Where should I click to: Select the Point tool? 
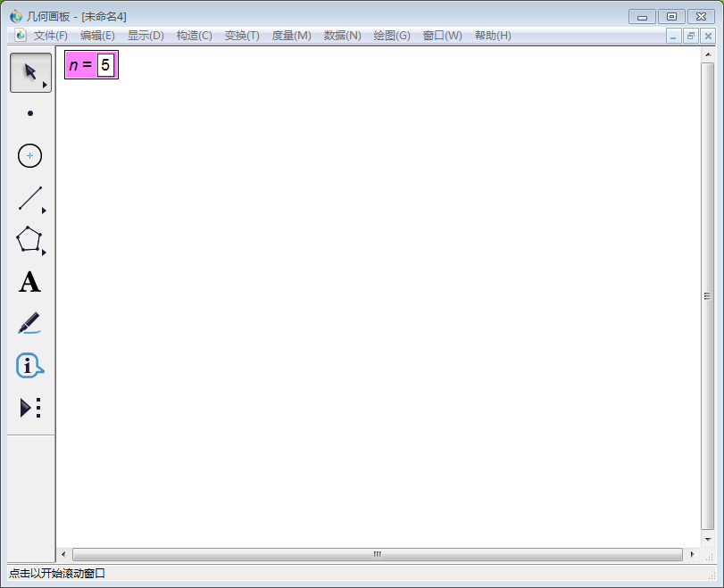pyautogui.click(x=30, y=113)
